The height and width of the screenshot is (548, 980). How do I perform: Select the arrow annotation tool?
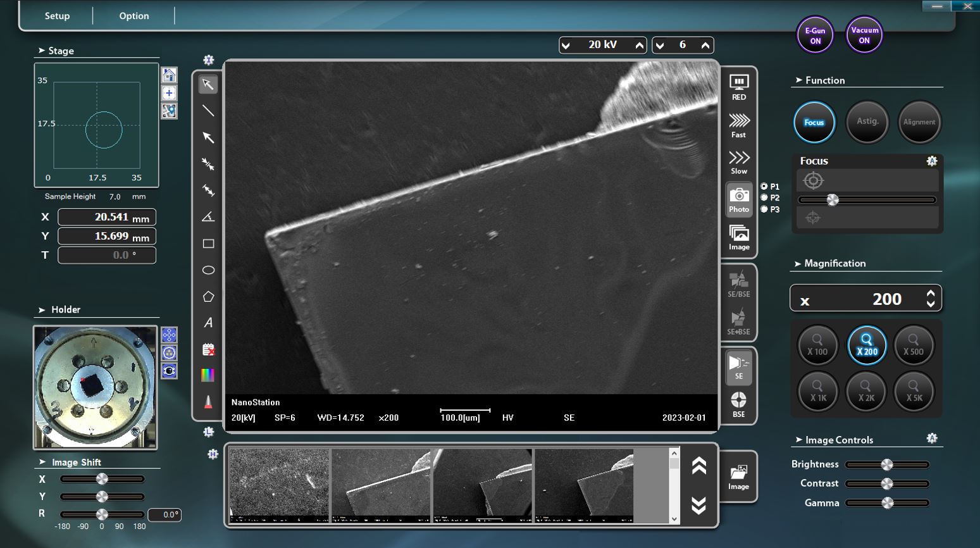click(x=208, y=137)
